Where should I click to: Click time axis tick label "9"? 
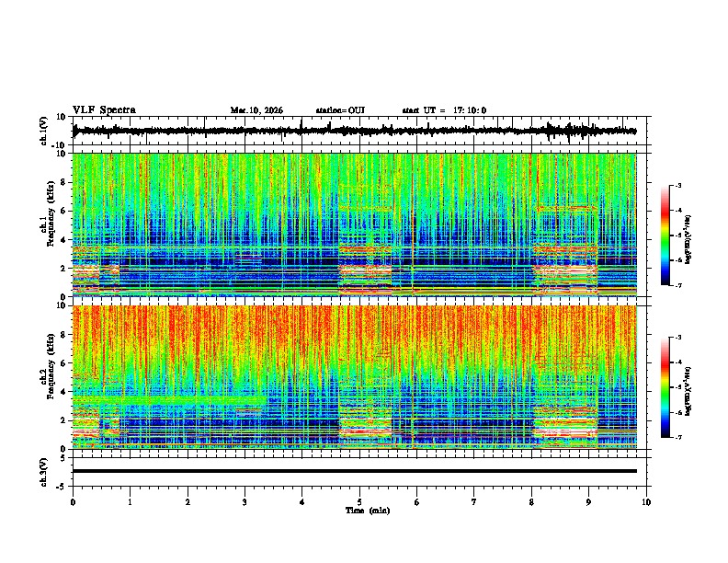point(588,502)
